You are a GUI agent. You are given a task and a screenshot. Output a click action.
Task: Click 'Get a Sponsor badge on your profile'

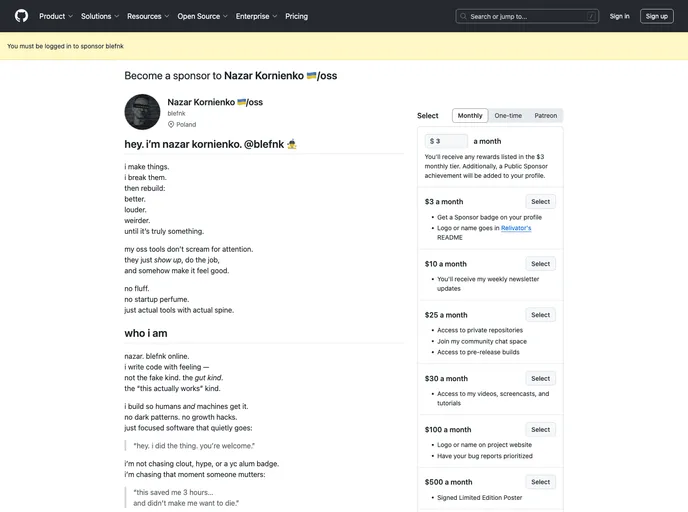coord(489,217)
